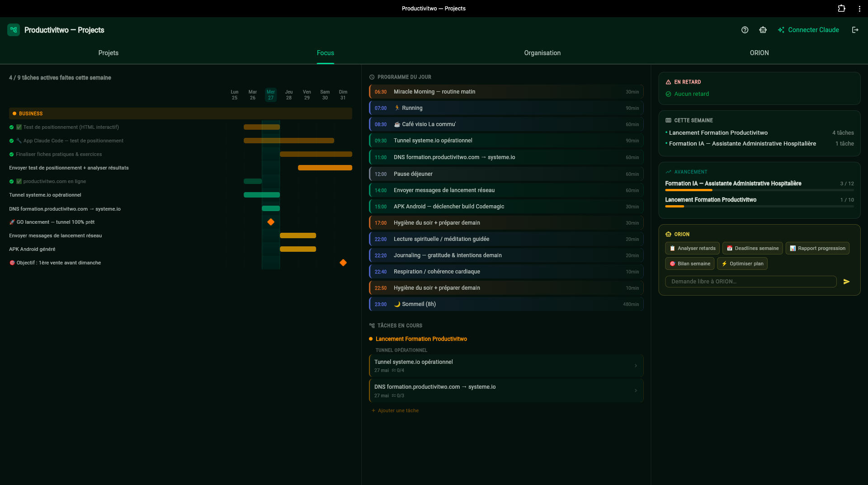Screen dimensions: 868x485
Task: Click the 1ère vente objective diamond marker
Action: (343, 263)
